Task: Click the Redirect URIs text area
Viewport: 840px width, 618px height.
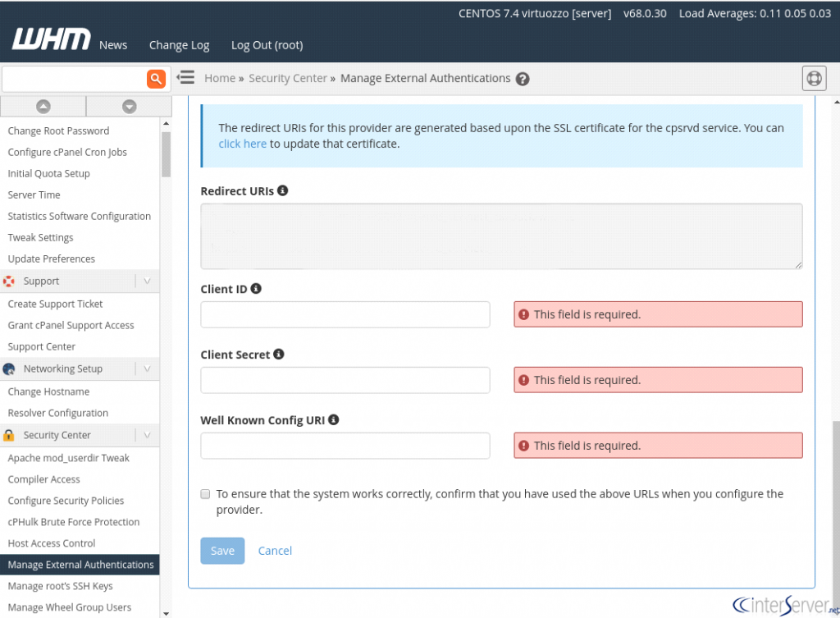Action: point(501,236)
